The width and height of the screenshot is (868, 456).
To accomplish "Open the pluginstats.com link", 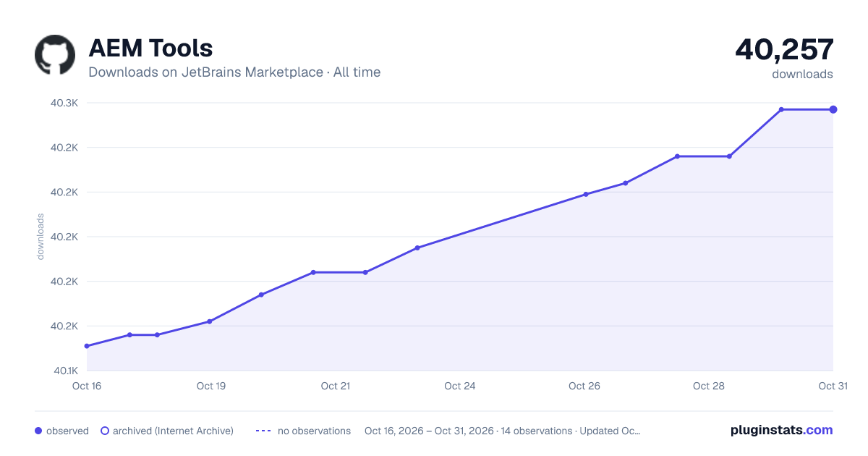I will 782,430.
